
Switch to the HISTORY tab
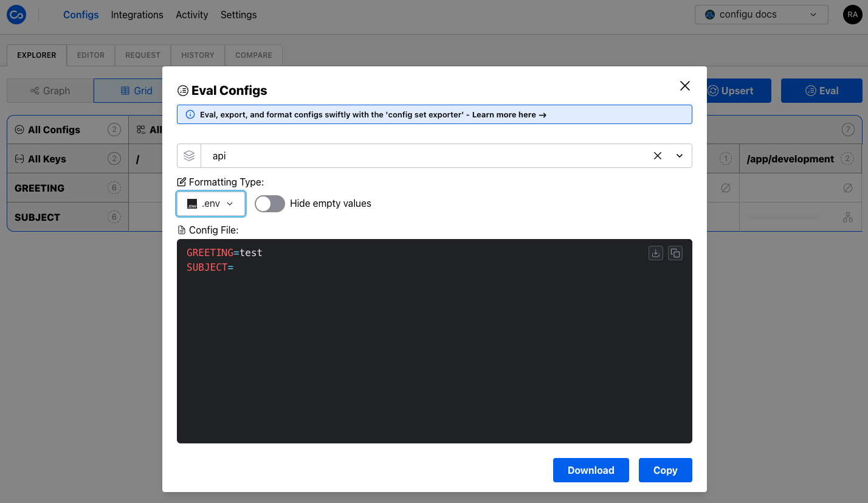(198, 55)
